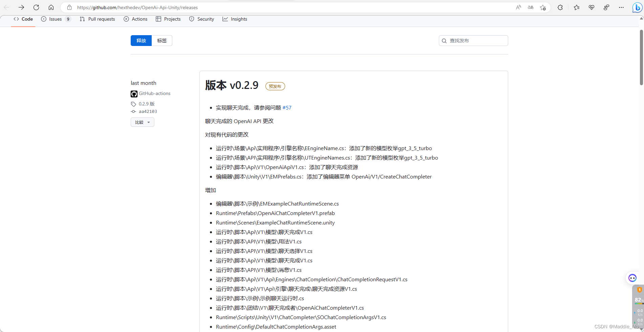Click the browser forward arrow
Viewport: 644px width, 332px height.
point(21,7)
